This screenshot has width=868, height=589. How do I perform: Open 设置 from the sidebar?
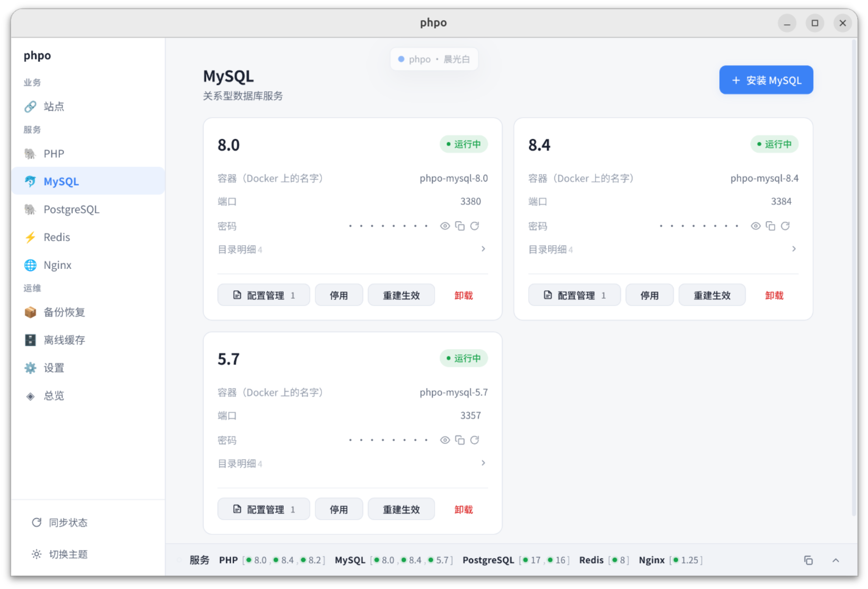(88, 368)
